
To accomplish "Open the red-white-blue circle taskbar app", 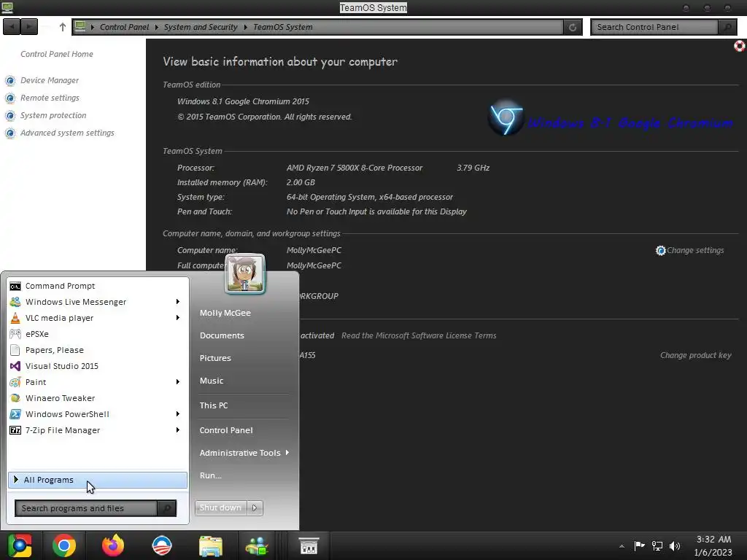I will [x=161, y=545].
